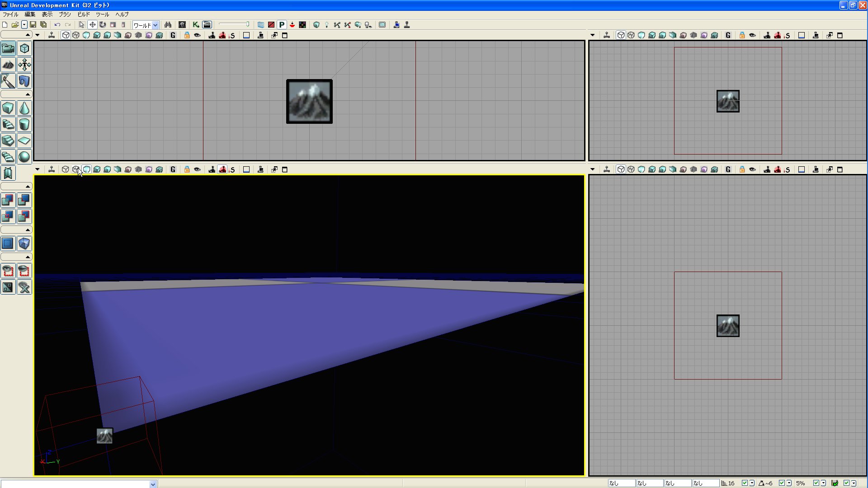
Task: Click the CSG Add icon
Action: point(8,200)
